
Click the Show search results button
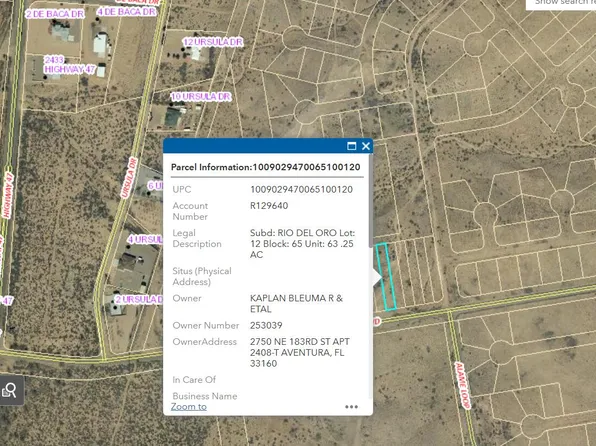point(561,3)
